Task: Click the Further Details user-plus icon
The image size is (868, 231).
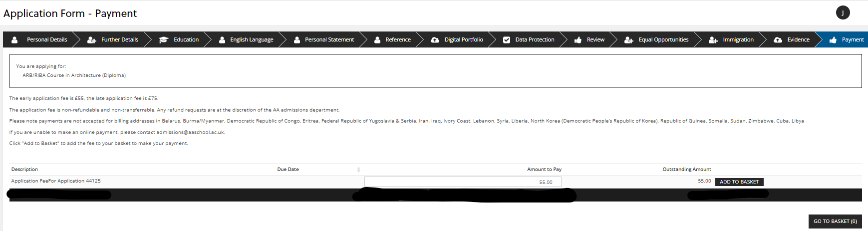Action: pos(91,40)
